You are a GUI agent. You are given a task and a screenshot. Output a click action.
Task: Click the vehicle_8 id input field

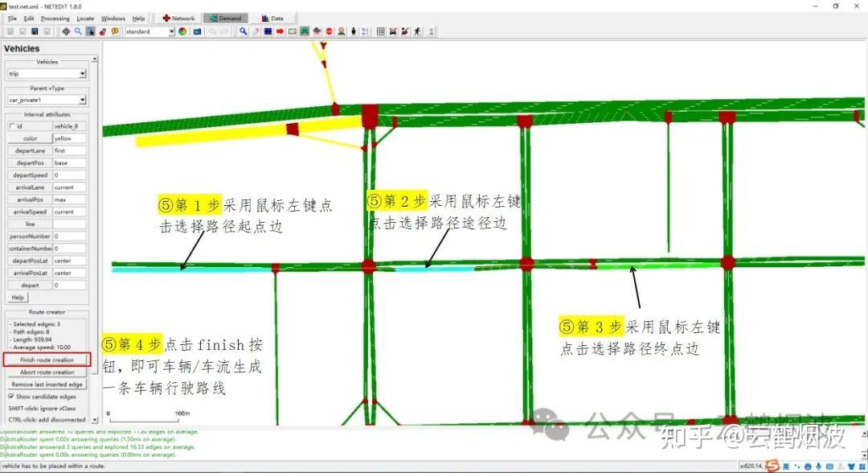pos(68,125)
